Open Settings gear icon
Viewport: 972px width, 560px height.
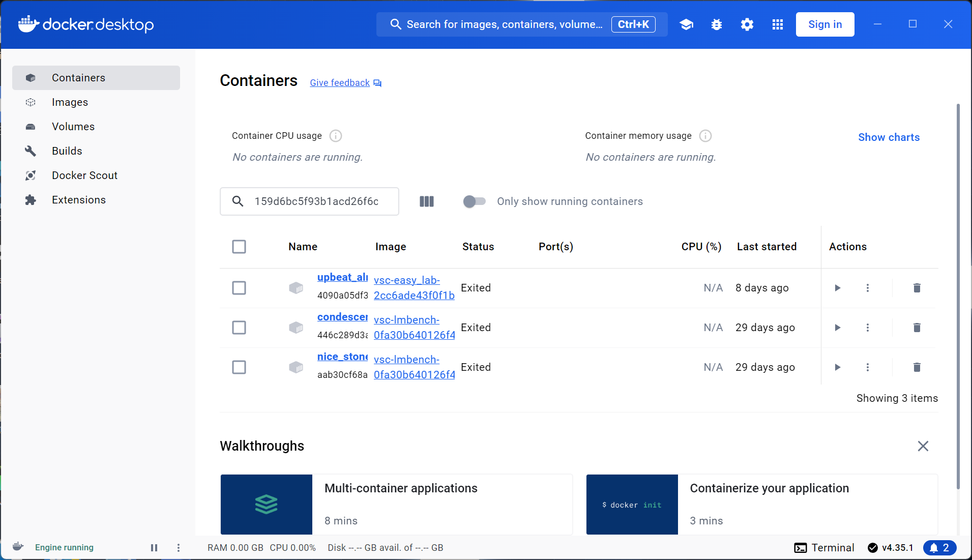(x=747, y=24)
